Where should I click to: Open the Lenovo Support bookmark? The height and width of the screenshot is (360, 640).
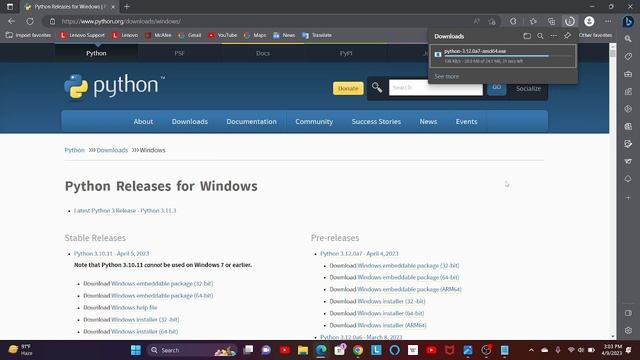tap(82, 35)
